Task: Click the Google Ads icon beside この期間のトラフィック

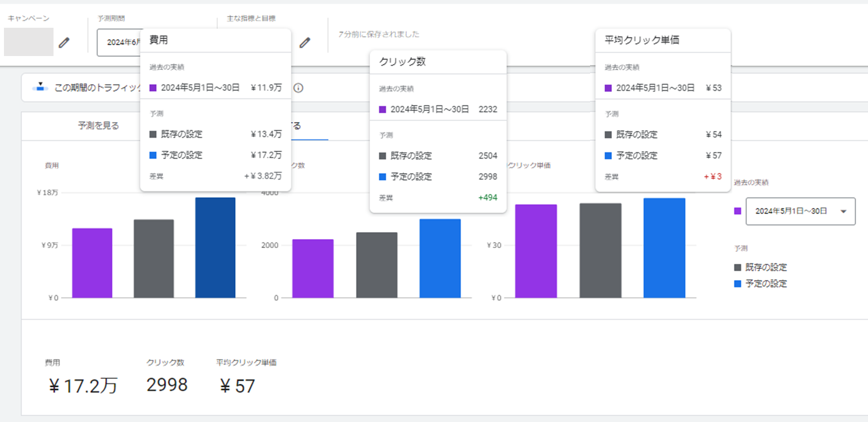Action: [40, 87]
